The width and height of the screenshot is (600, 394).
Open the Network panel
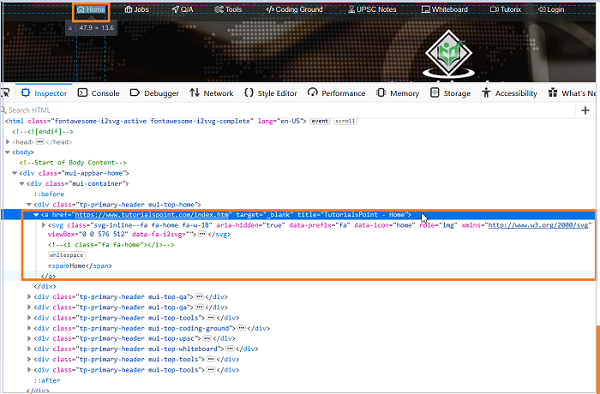(x=211, y=93)
